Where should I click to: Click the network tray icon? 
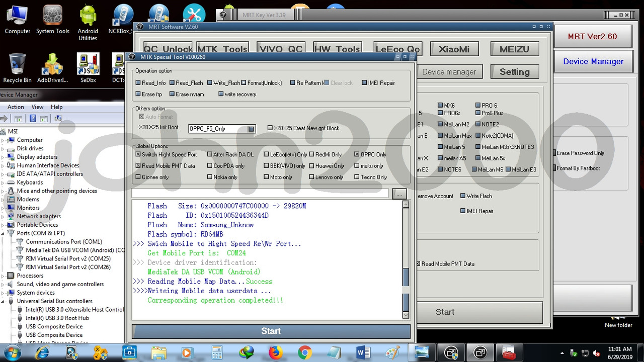tap(585, 353)
